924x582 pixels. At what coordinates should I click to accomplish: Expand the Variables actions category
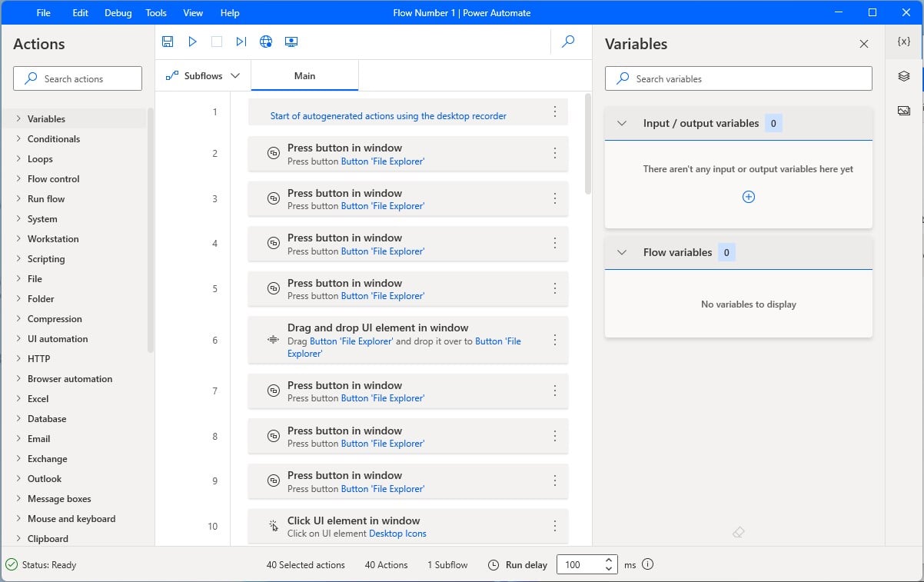click(x=18, y=118)
